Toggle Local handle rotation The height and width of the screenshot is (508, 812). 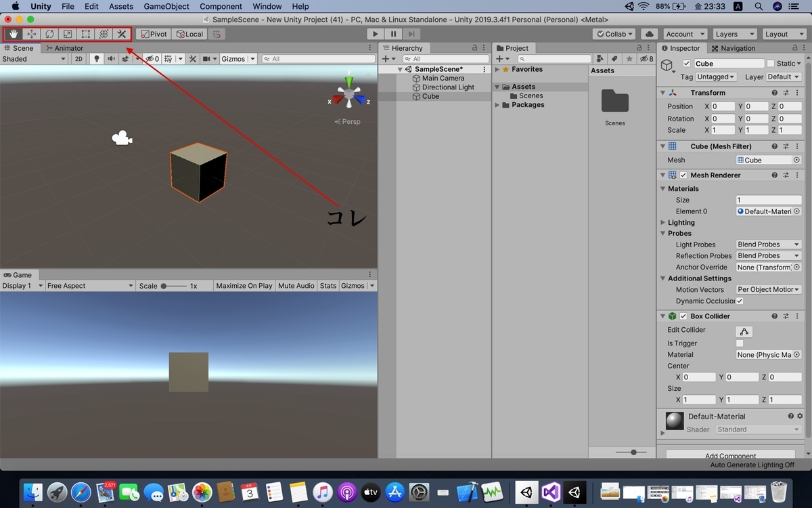tap(189, 34)
